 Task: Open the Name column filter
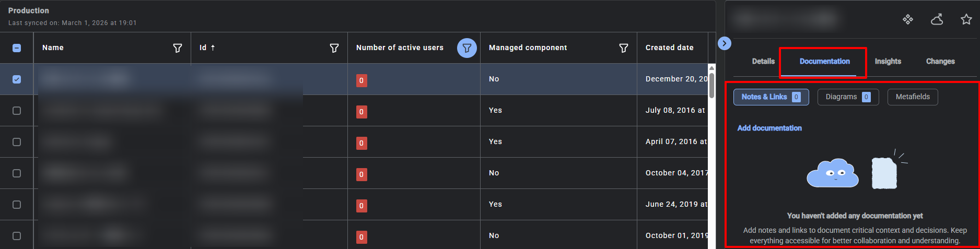178,48
